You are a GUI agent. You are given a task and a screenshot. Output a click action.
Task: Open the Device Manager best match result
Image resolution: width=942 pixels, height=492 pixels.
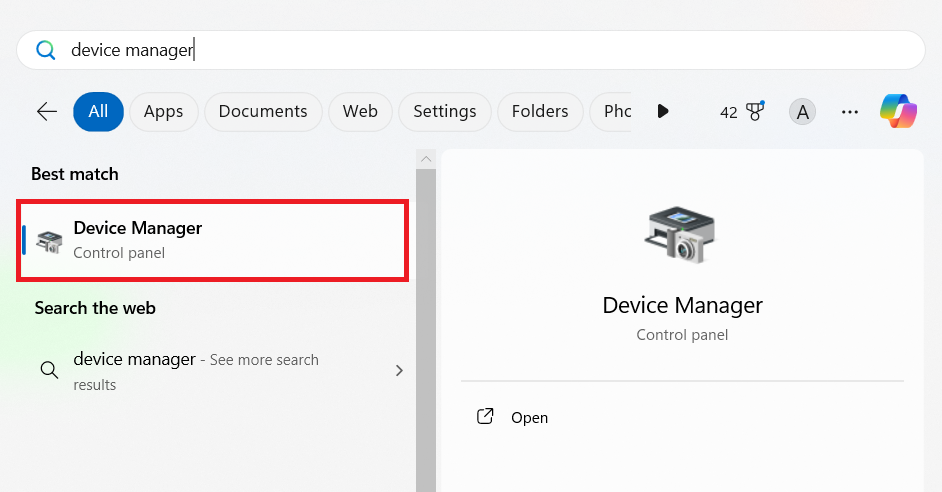213,240
